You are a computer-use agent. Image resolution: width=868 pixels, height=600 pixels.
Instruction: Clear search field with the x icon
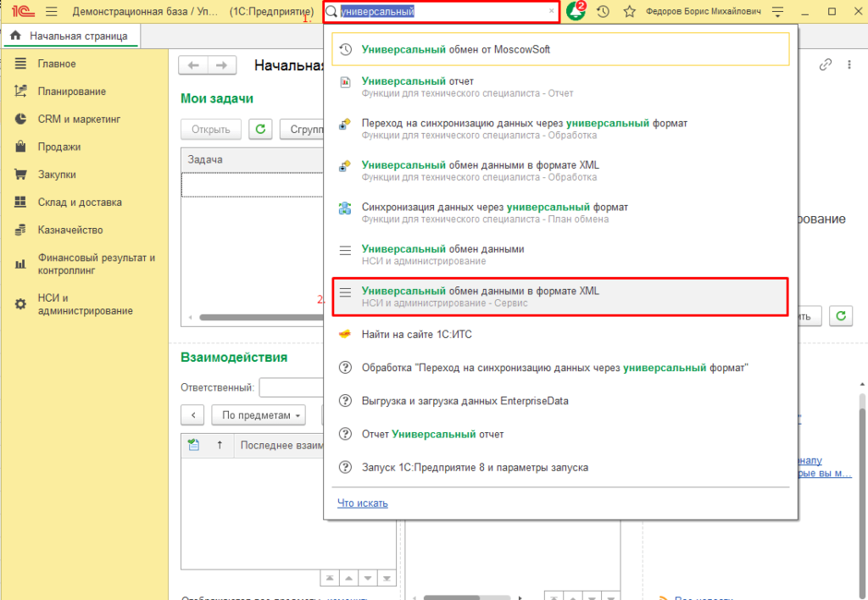(x=551, y=11)
